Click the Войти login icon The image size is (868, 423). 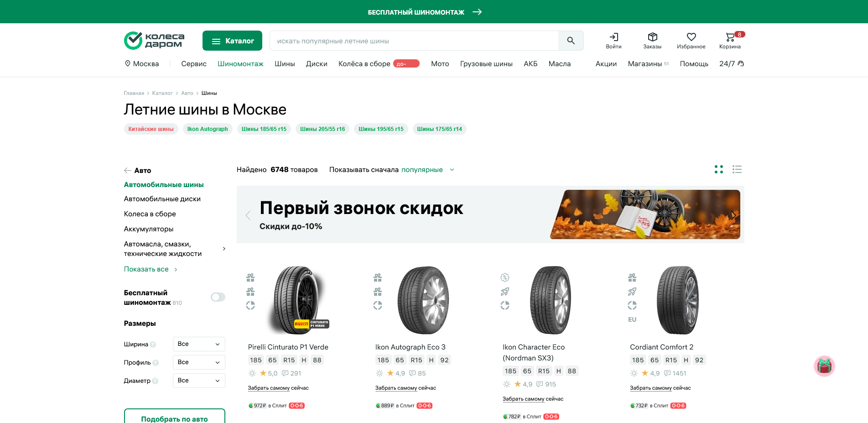(x=614, y=37)
